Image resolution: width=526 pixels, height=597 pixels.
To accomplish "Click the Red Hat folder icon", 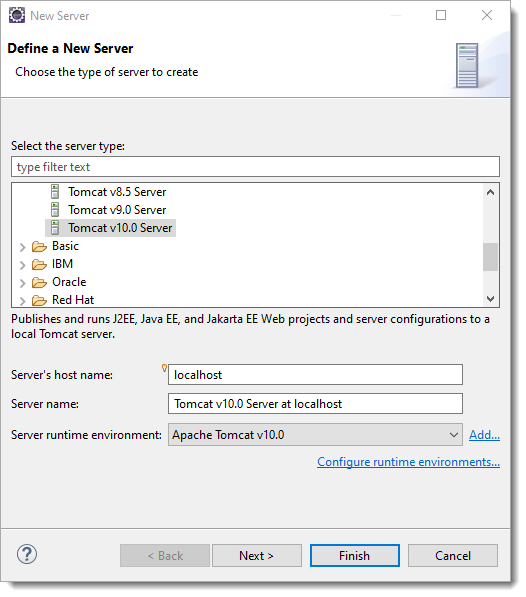I will point(39,300).
